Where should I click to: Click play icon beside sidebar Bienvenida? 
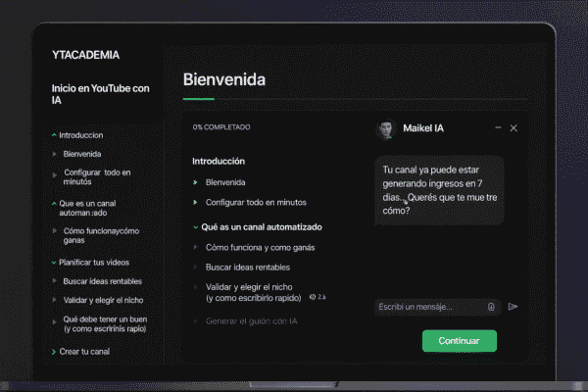coord(55,154)
